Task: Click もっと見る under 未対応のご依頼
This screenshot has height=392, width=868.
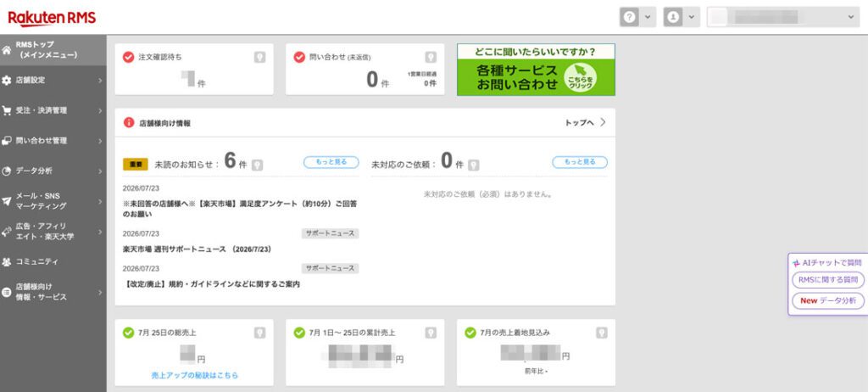Action: pos(580,162)
